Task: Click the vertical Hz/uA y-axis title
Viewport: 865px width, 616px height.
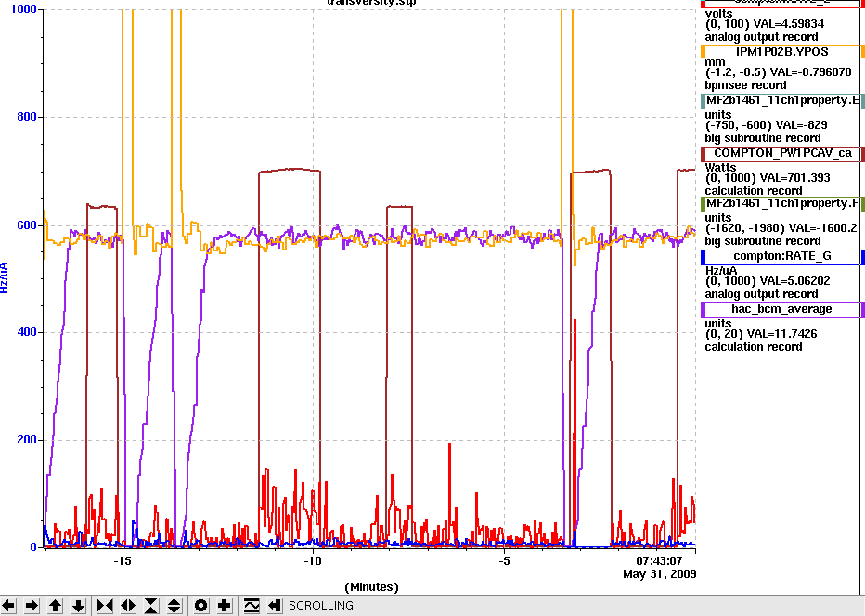Action: click(5, 277)
